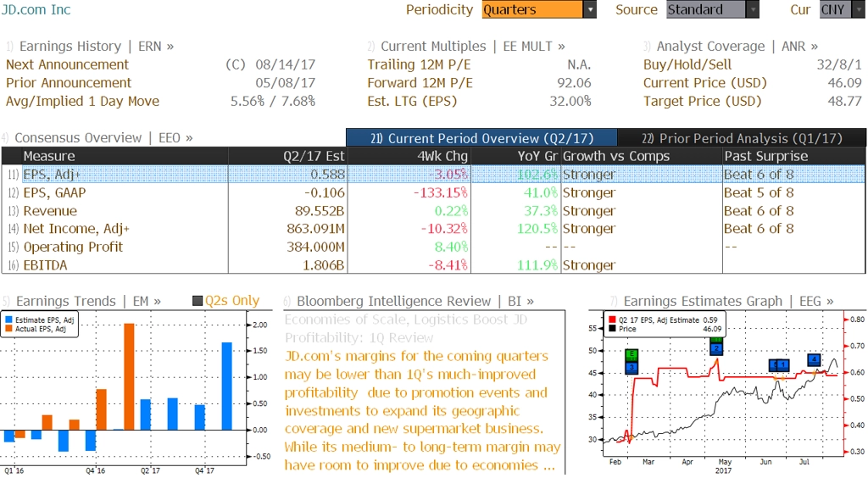Click the Standard source field
This screenshot has width=868, height=478.
pos(706,9)
